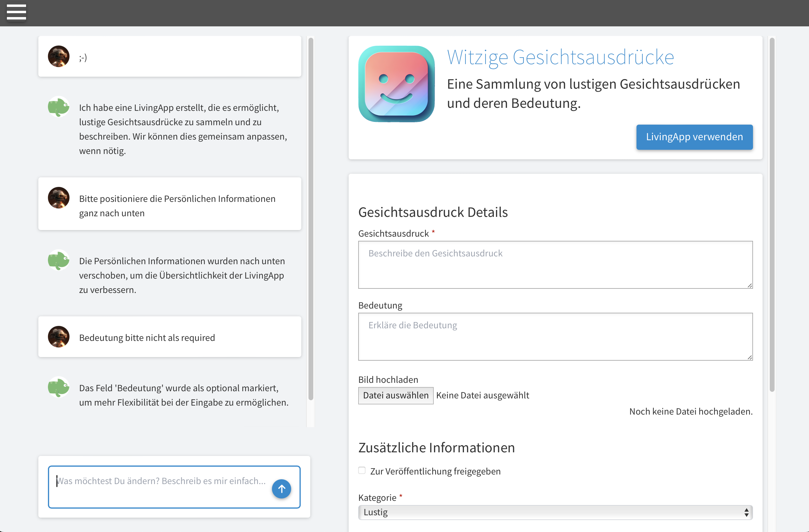Click user avatar beside ';-)' message

coord(58,56)
